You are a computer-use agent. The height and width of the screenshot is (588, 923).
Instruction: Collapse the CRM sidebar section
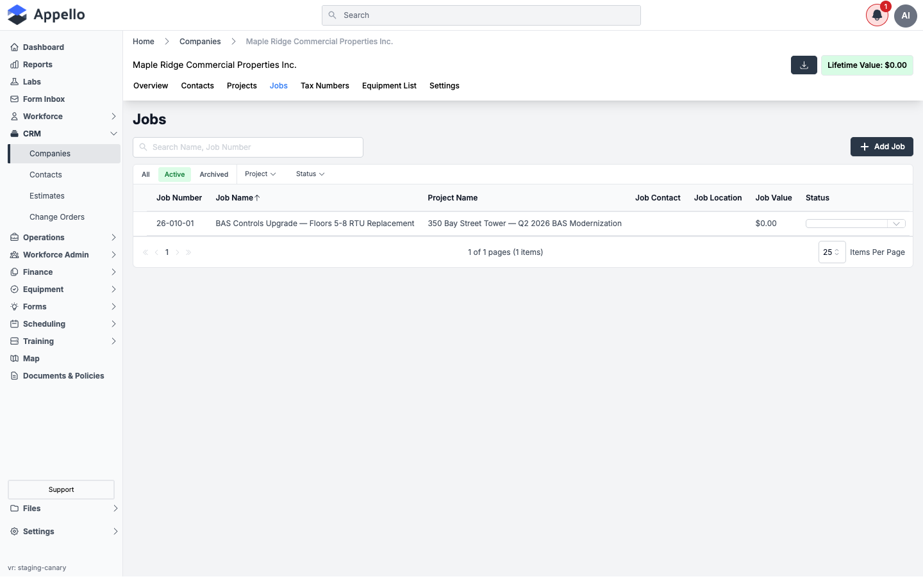[x=113, y=134]
